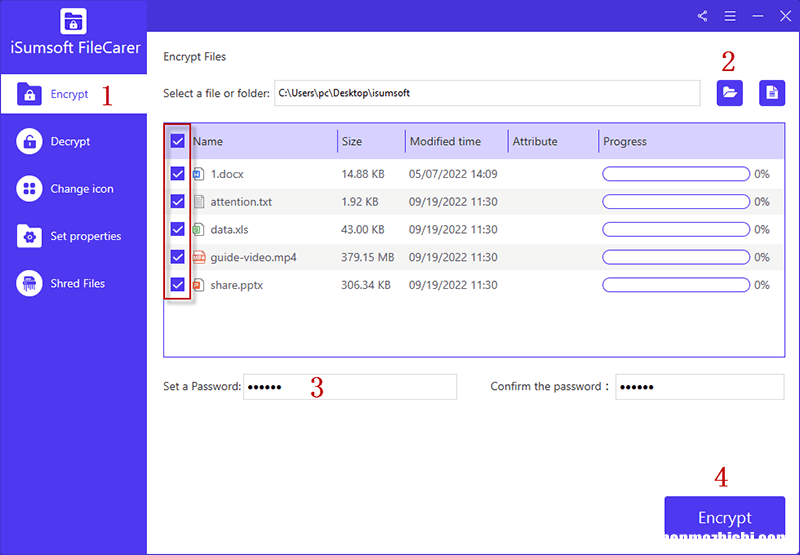Click the iSumsoft FileCarer logo icon

(73, 21)
